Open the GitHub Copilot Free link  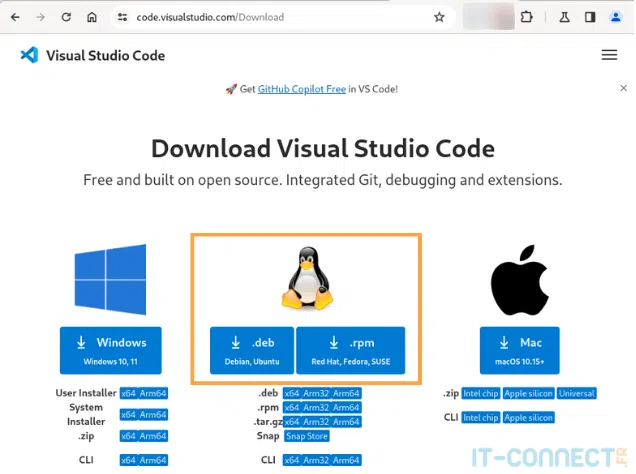302,89
